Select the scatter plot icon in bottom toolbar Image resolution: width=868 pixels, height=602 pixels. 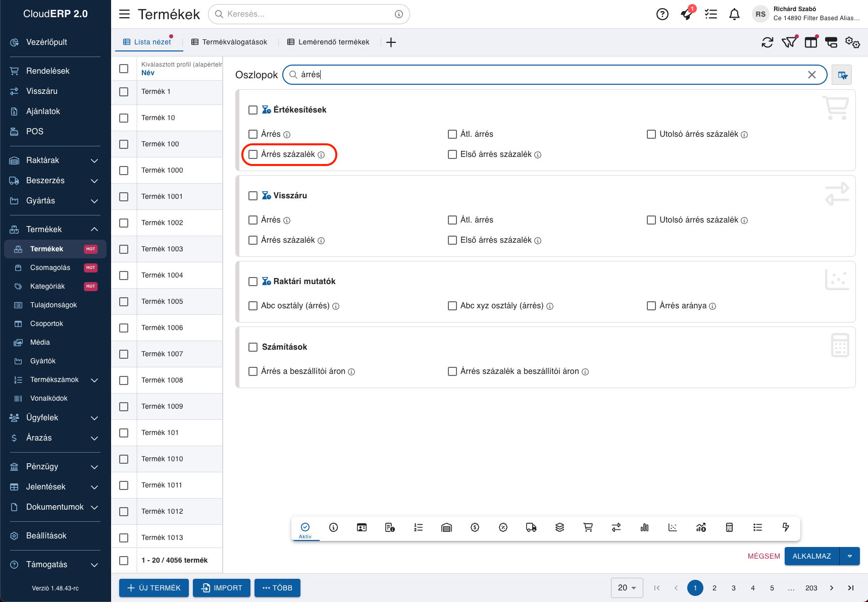pos(673,527)
